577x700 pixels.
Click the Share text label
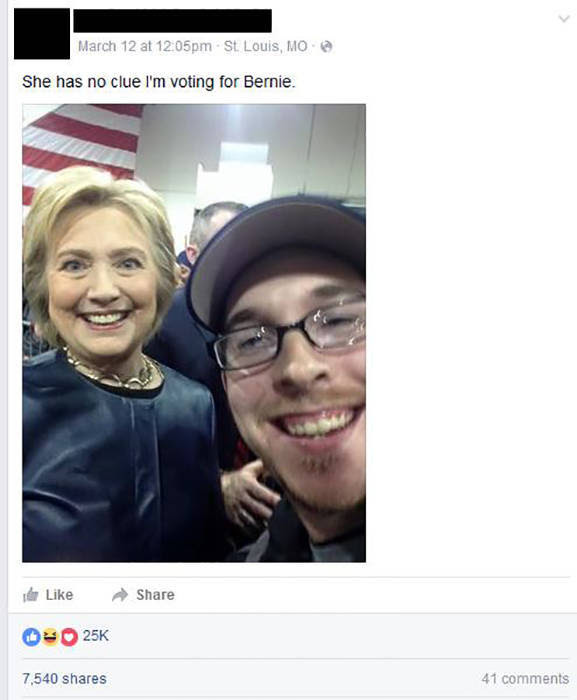(x=155, y=595)
